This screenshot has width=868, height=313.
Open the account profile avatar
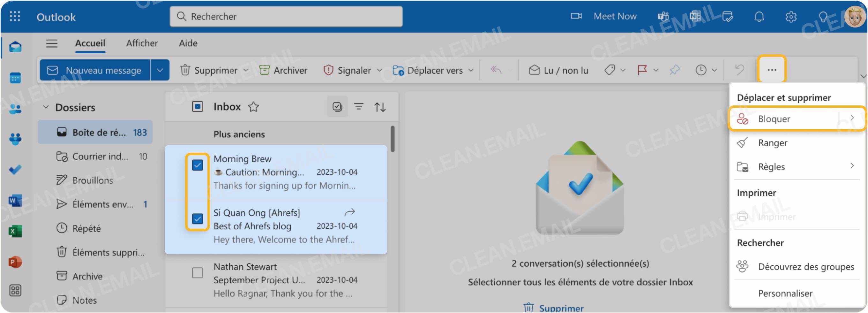point(855,16)
